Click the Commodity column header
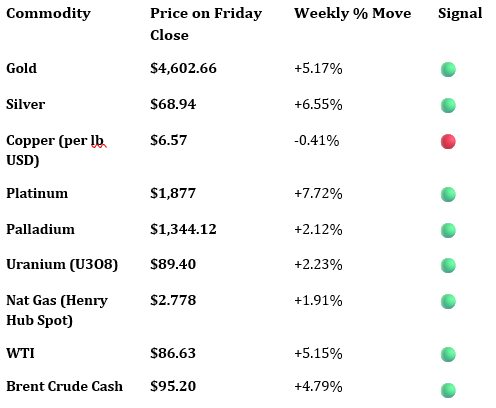This screenshot has height=408, width=496. 48,14
